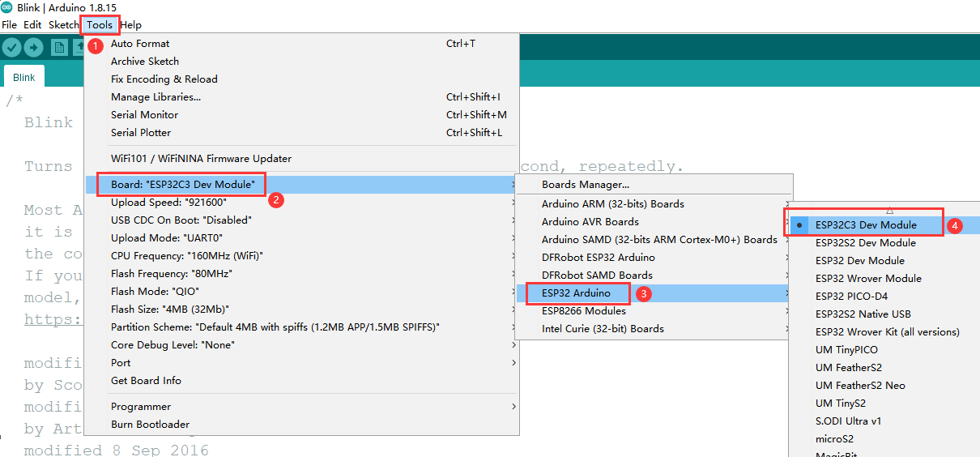980x457 pixels.
Task: Expand USB CDC On Boot submenu
Action: [x=300, y=220]
